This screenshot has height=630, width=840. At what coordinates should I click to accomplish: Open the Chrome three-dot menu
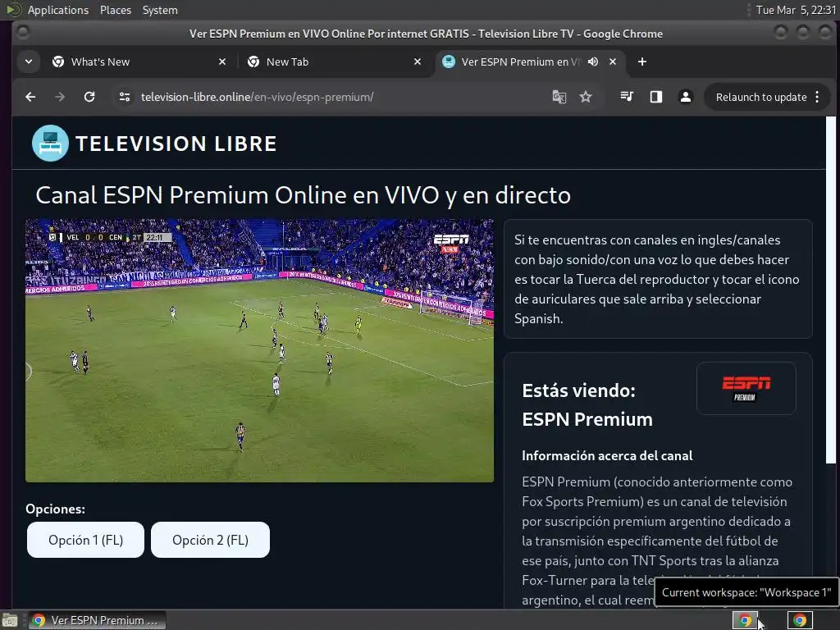(817, 97)
